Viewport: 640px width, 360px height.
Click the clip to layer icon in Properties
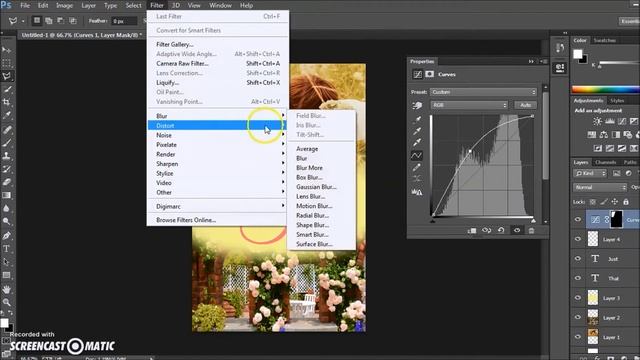[472, 231]
